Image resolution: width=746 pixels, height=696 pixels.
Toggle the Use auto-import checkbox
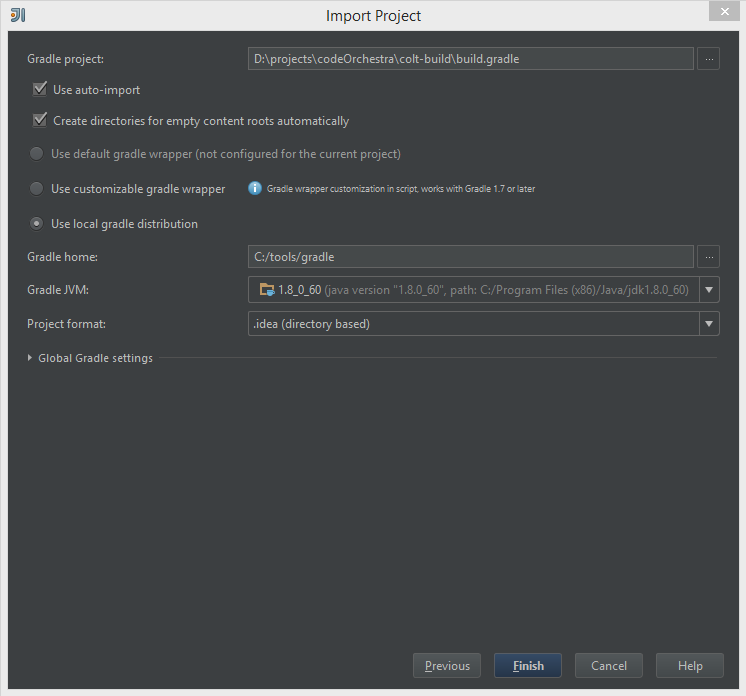pyautogui.click(x=40, y=89)
